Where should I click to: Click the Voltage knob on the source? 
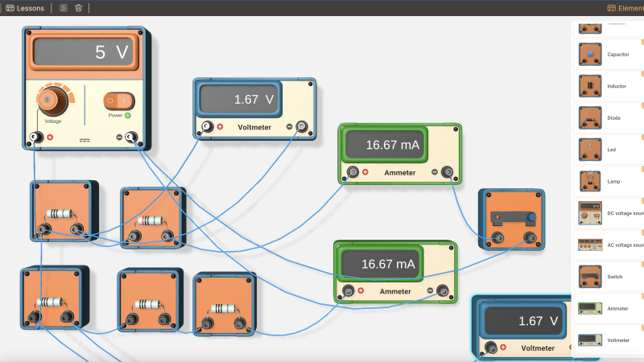click(x=52, y=100)
